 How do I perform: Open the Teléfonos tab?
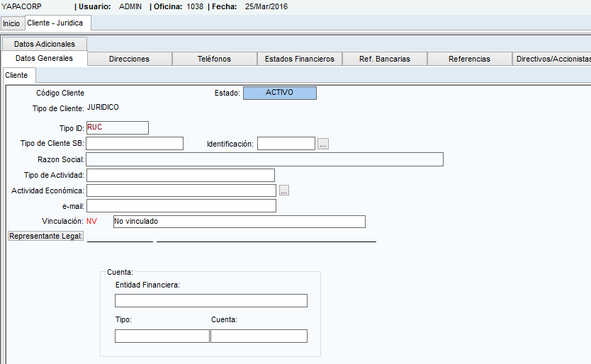214,59
